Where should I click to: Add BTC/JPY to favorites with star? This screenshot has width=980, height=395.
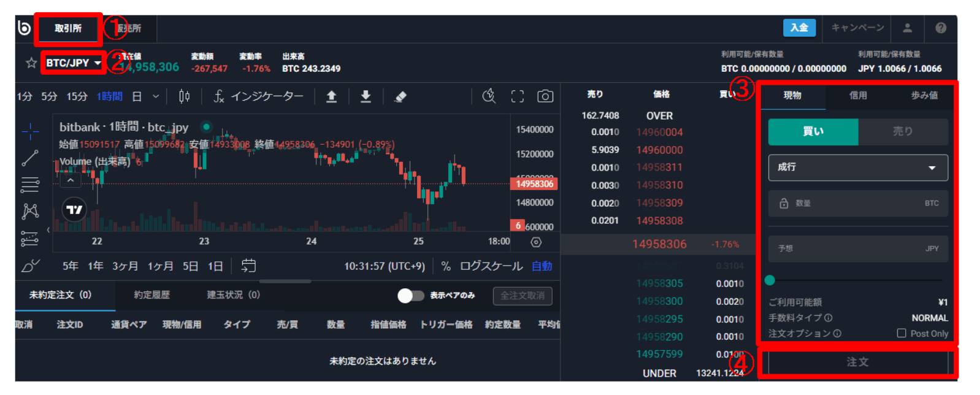[31, 63]
